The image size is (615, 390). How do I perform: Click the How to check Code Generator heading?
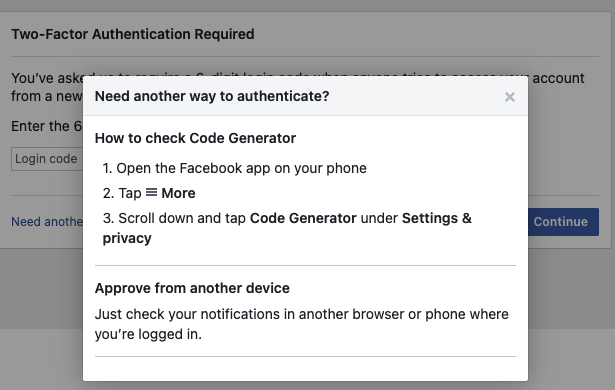(195, 138)
